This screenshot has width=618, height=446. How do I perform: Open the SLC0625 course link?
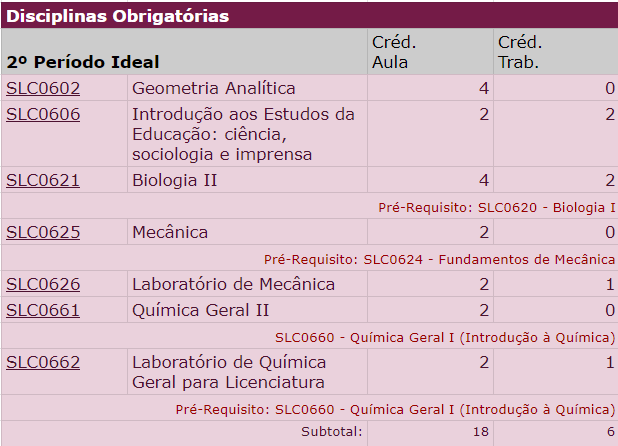pos(43,232)
